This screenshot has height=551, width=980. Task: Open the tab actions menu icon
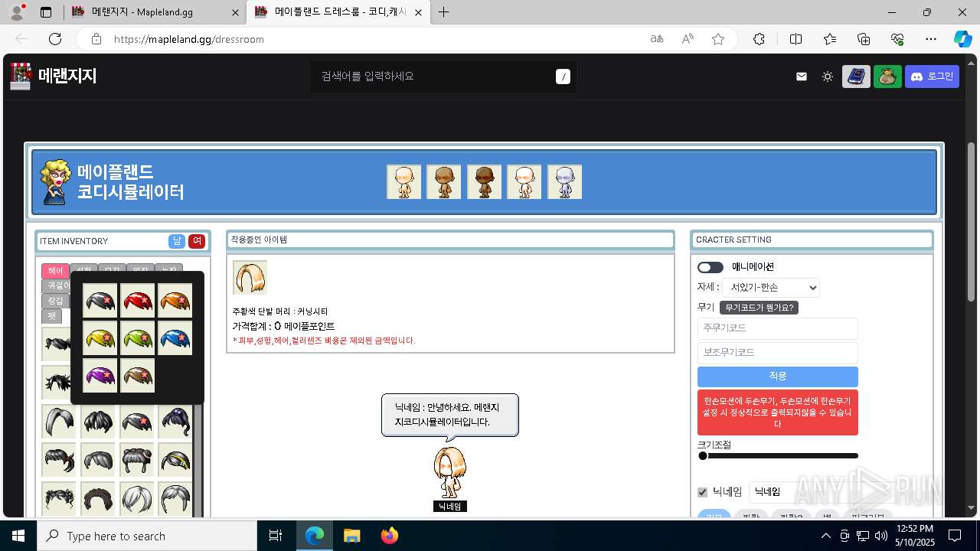[46, 12]
